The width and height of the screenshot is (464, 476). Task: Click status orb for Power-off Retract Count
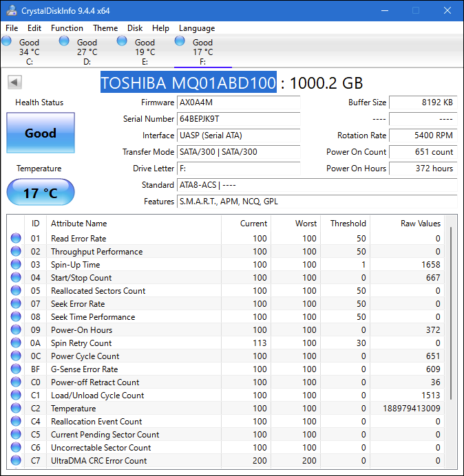16,382
